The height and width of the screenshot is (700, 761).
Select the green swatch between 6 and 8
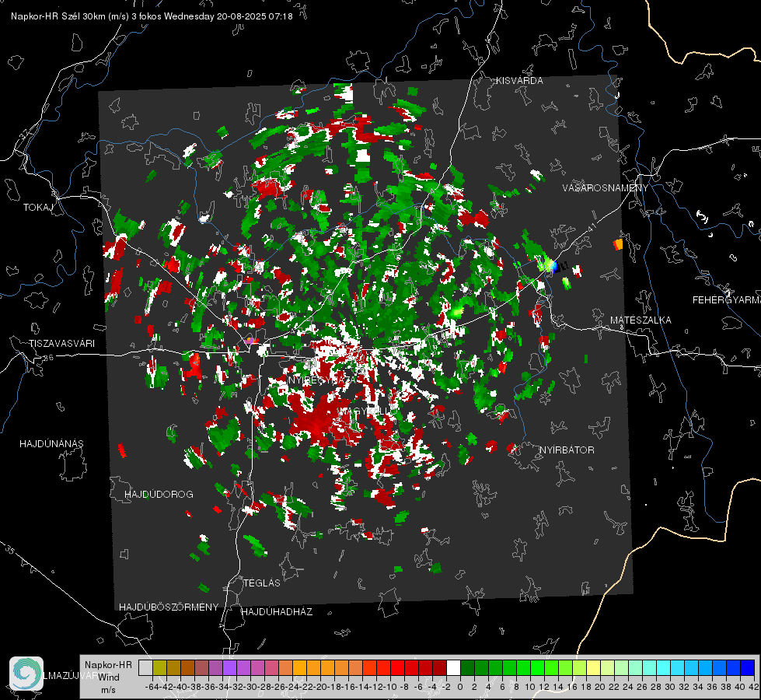click(510, 668)
